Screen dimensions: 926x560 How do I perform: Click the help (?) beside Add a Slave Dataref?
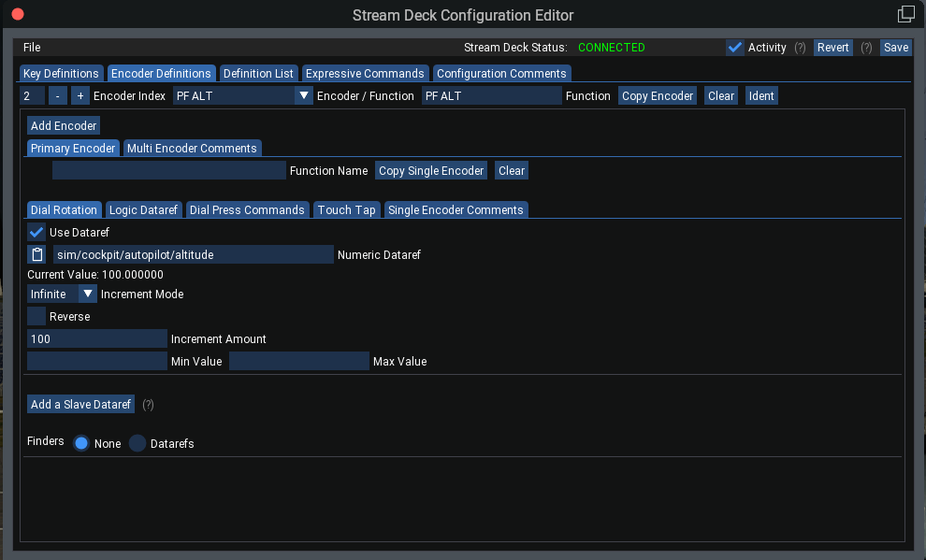tap(148, 404)
